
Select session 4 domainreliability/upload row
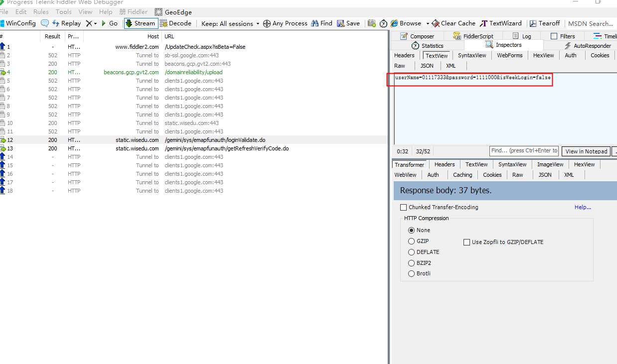(194, 72)
